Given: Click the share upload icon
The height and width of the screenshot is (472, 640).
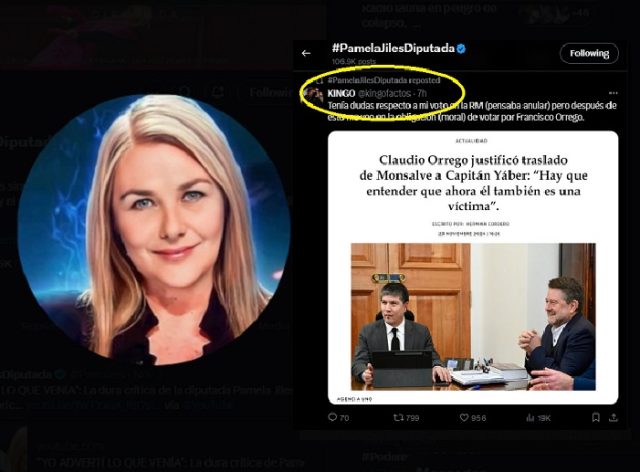Looking at the screenshot, I should point(613,417).
